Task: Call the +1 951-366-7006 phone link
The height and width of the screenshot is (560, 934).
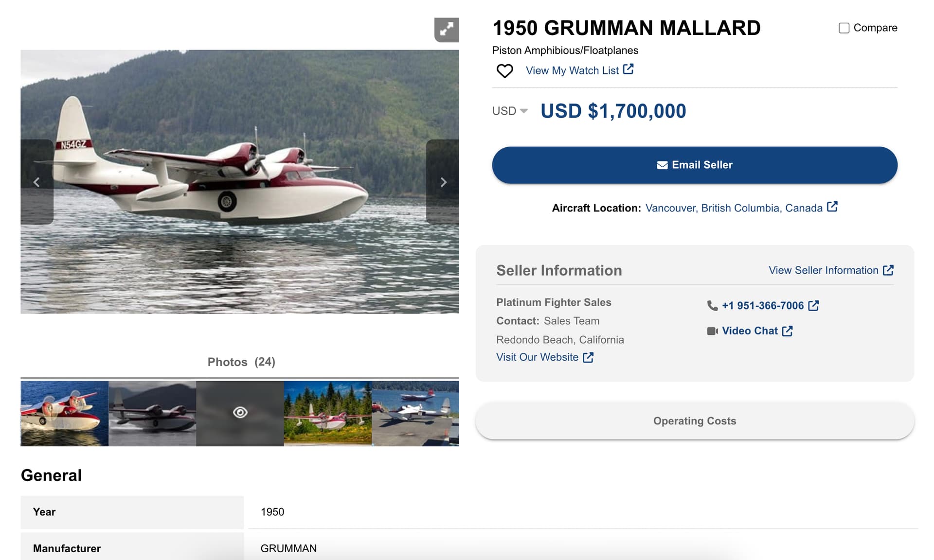Action: pos(763,306)
